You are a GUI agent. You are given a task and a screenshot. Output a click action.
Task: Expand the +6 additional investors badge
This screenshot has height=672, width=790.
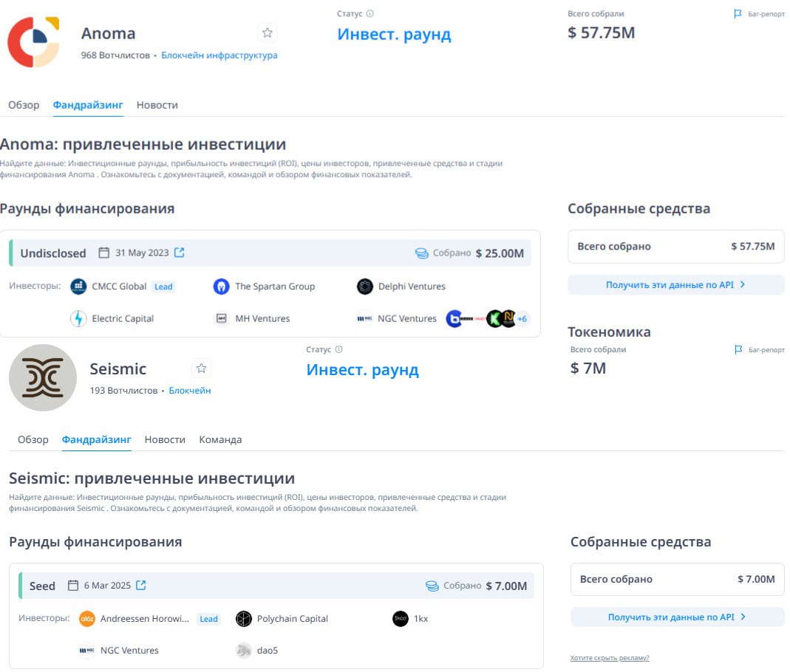point(522,318)
